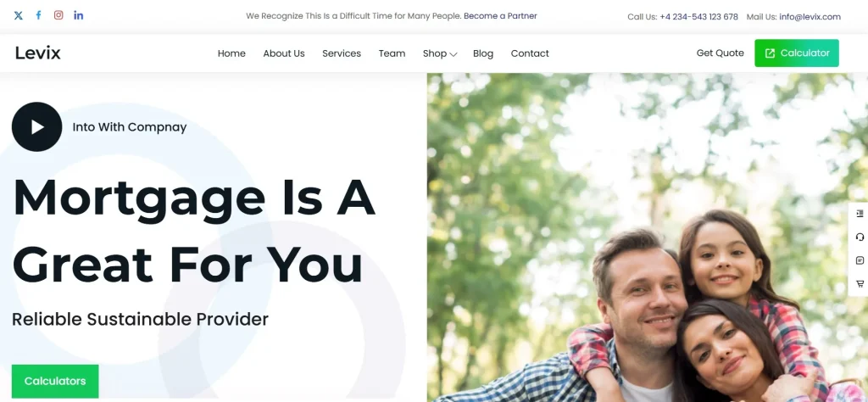Open the Instagram social icon

point(58,15)
